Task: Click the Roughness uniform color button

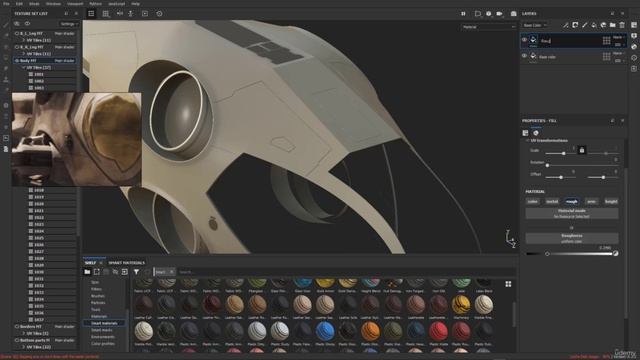Action: point(572,238)
